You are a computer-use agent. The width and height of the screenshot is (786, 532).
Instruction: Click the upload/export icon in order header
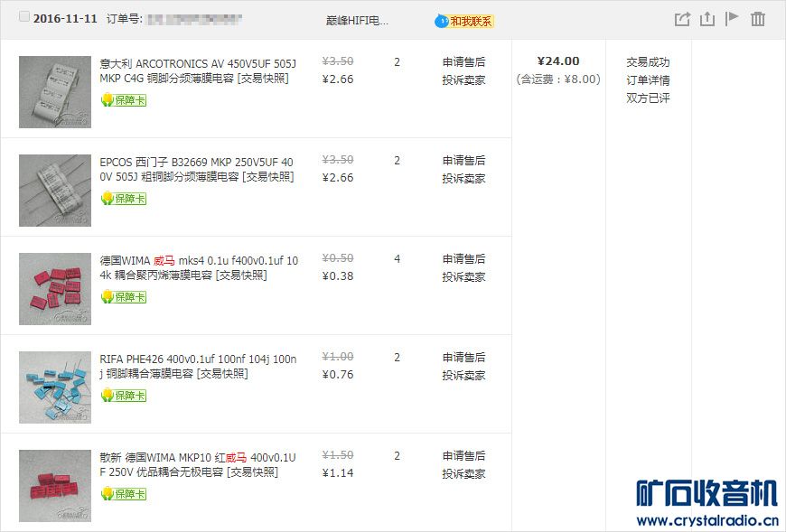[706, 19]
